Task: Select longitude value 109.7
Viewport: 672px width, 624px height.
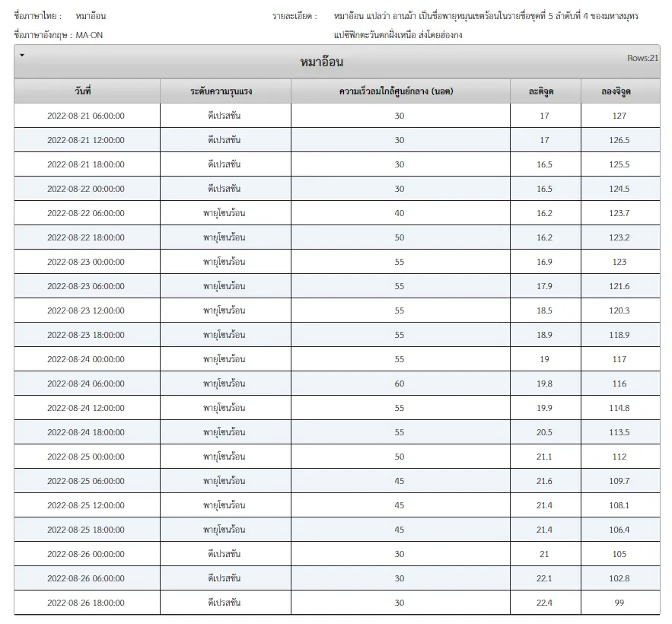Action: (619, 481)
